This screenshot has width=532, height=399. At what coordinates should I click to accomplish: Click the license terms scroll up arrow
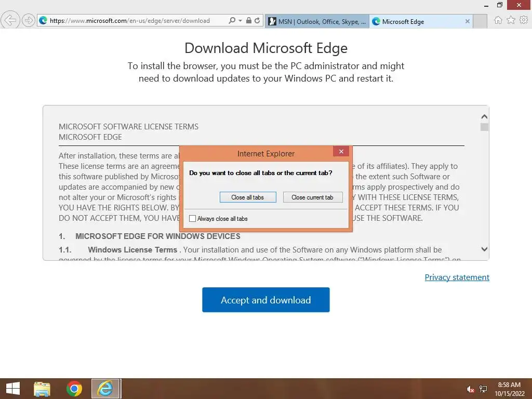point(484,117)
